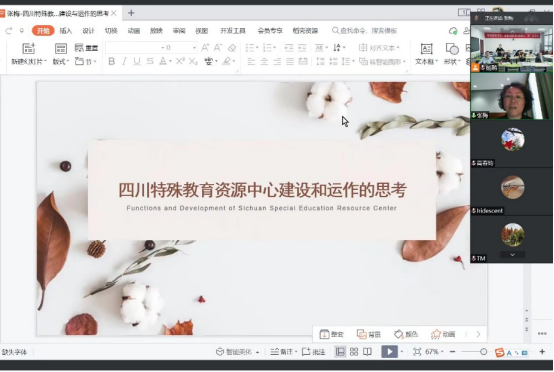This screenshot has width=554, height=372.
Task: Switch to reading view icon
Action: (367, 352)
